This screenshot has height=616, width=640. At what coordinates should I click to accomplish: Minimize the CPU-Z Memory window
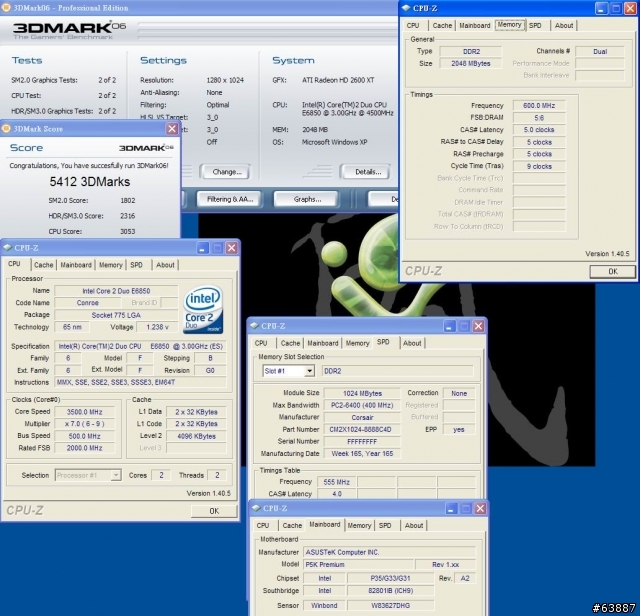click(x=601, y=8)
